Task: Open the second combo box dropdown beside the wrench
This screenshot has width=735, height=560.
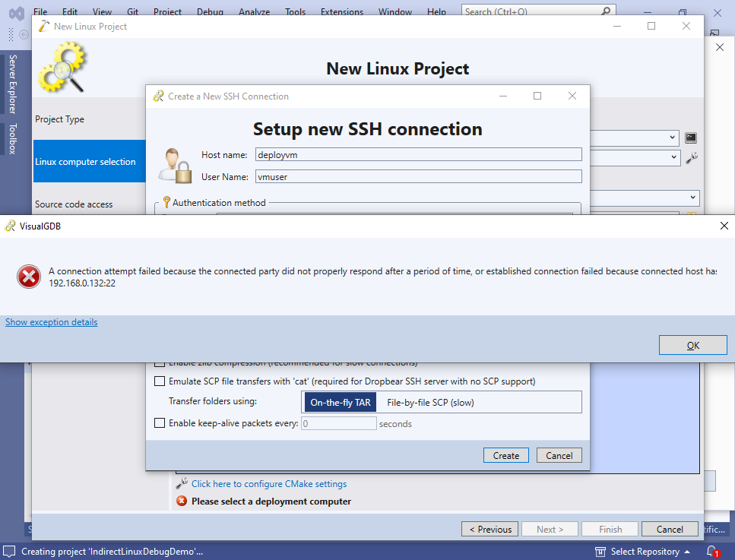Action: (673, 157)
